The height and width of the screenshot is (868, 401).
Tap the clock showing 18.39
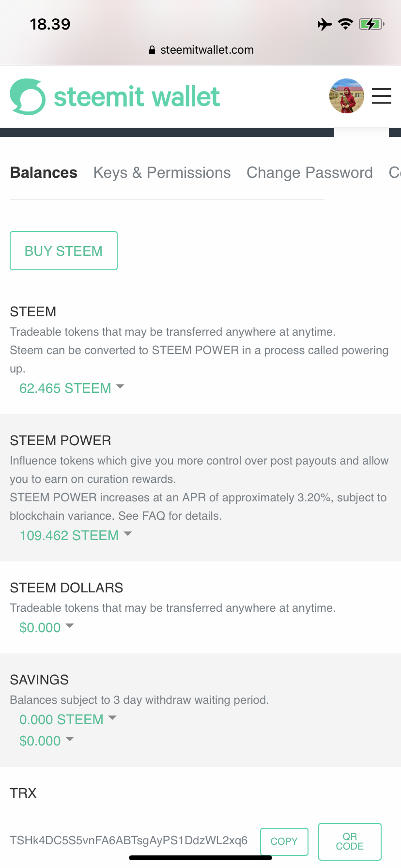(50, 24)
